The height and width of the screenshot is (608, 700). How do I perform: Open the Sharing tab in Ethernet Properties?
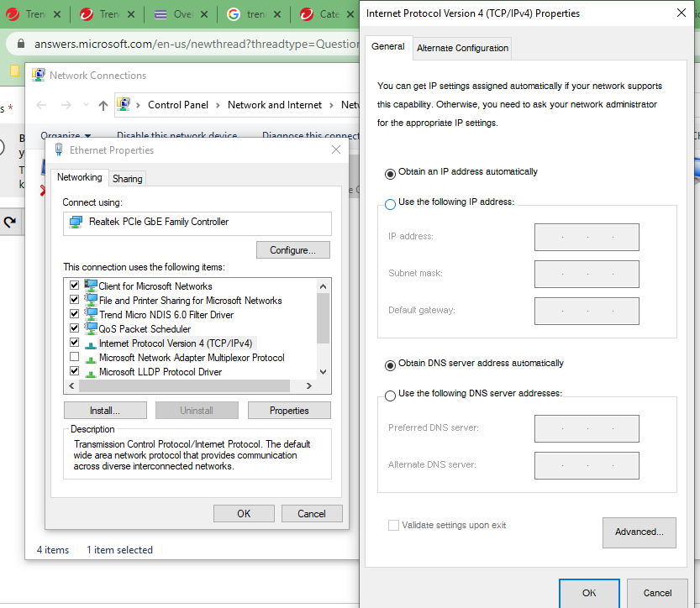pos(127,178)
